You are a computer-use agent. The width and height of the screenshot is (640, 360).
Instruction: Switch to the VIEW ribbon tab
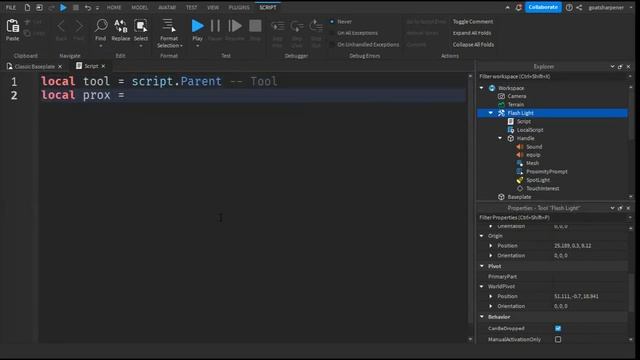(213, 7)
